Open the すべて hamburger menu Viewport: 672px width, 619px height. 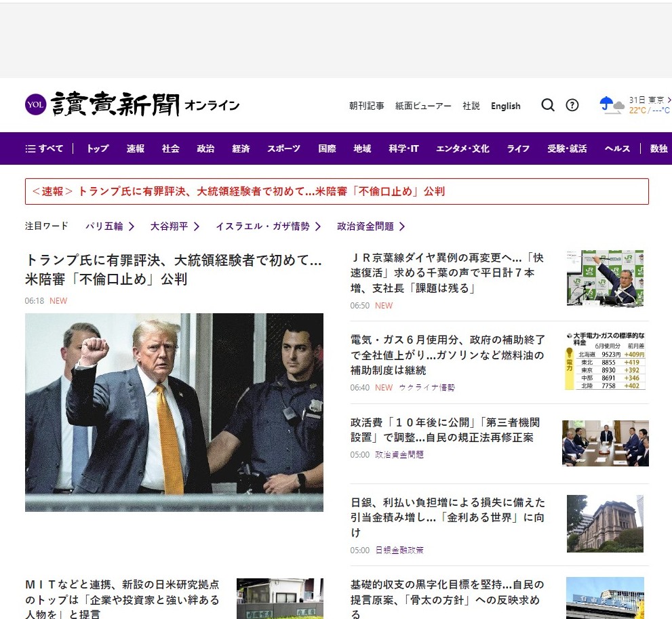click(x=44, y=148)
